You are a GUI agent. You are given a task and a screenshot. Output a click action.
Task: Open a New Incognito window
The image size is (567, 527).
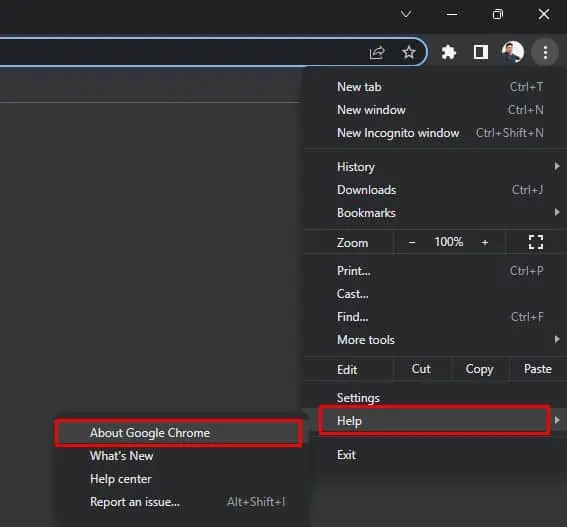click(435, 133)
